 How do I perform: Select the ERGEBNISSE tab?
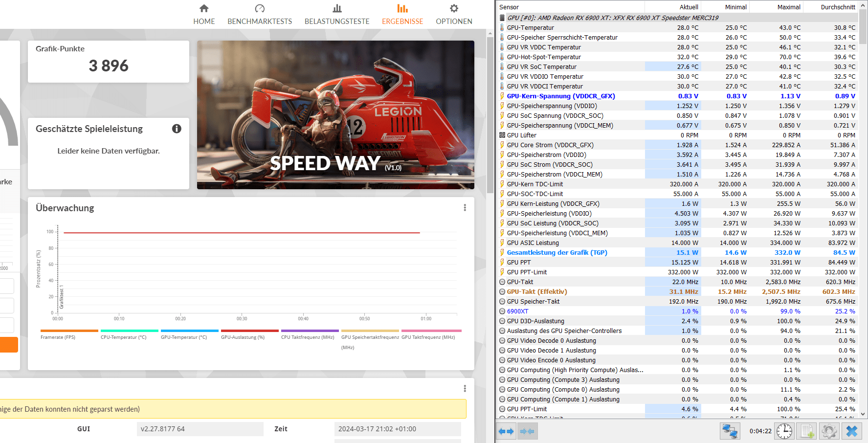pyautogui.click(x=402, y=15)
